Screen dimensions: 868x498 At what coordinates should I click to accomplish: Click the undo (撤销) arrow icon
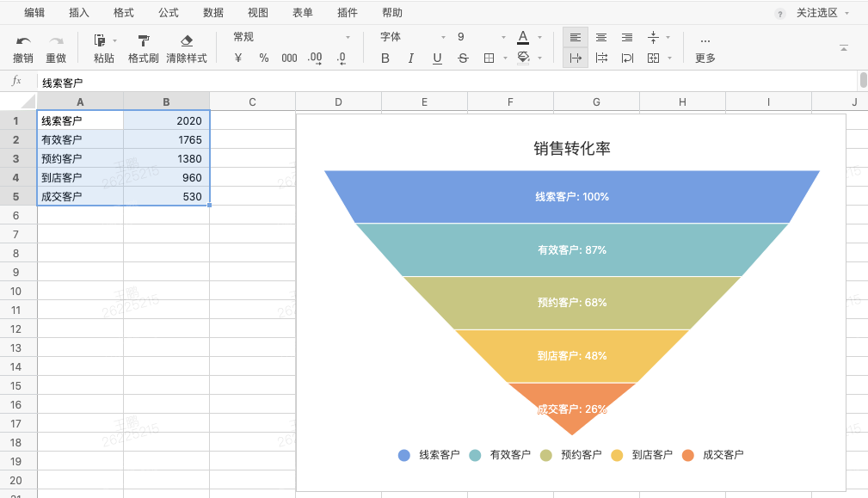click(23, 41)
